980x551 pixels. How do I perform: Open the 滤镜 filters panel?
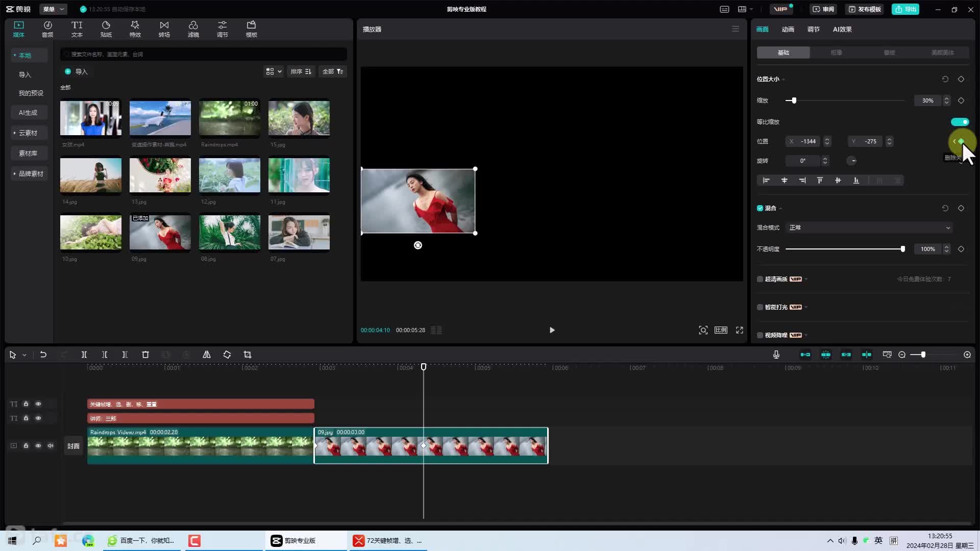click(x=193, y=29)
